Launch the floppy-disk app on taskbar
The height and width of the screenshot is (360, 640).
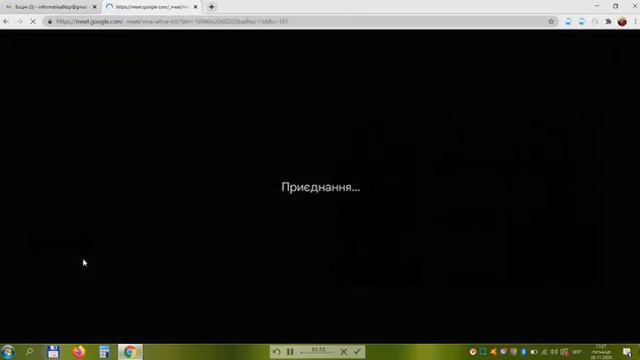(x=53, y=352)
